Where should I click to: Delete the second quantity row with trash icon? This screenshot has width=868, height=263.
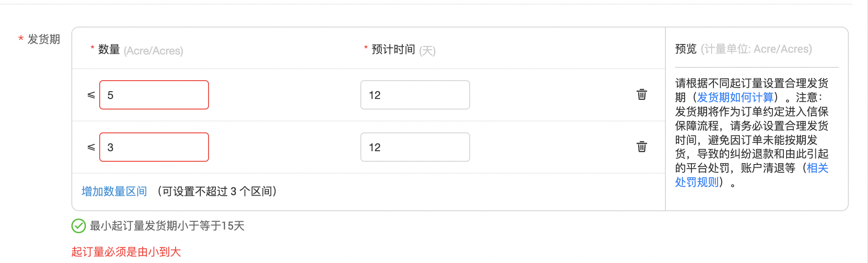tap(642, 147)
